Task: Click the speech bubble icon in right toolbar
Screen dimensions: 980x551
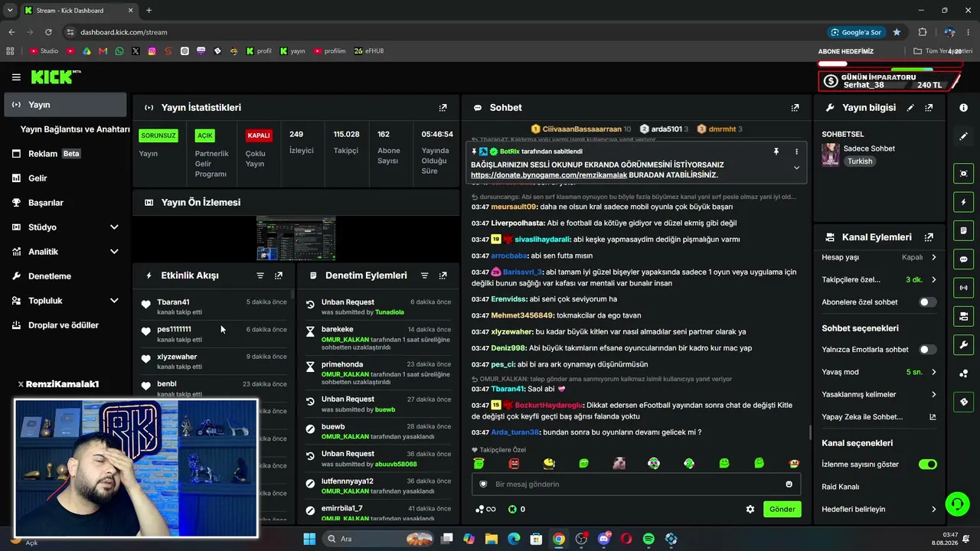Action: click(963, 259)
